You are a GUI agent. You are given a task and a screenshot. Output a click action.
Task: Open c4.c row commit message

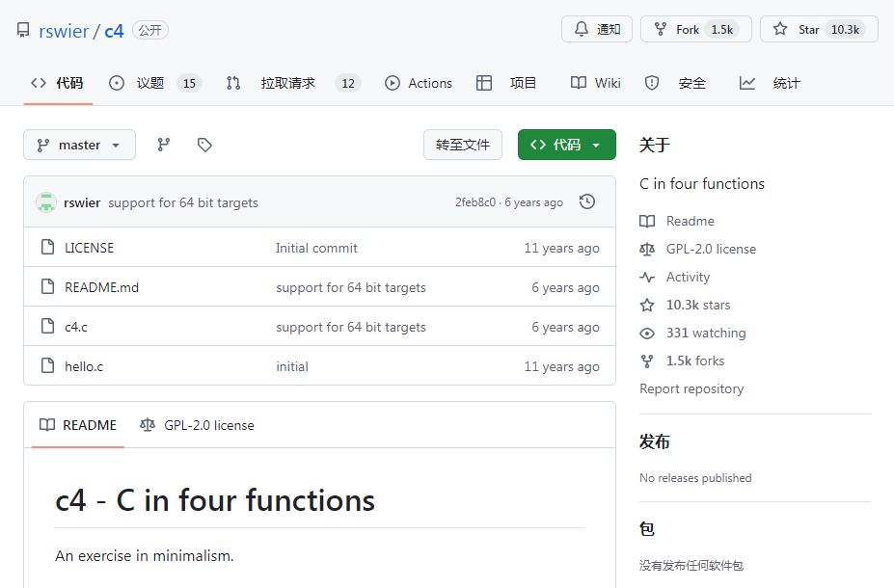[351, 327]
